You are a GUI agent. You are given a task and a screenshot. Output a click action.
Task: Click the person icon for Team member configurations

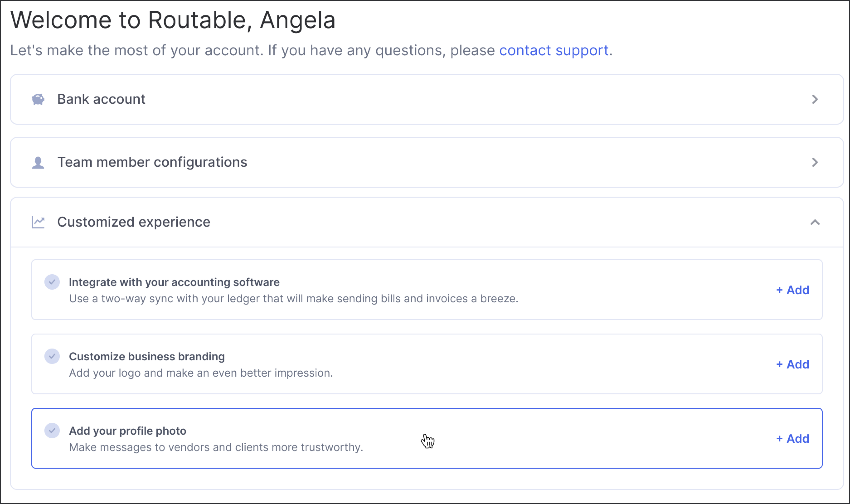click(x=38, y=162)
